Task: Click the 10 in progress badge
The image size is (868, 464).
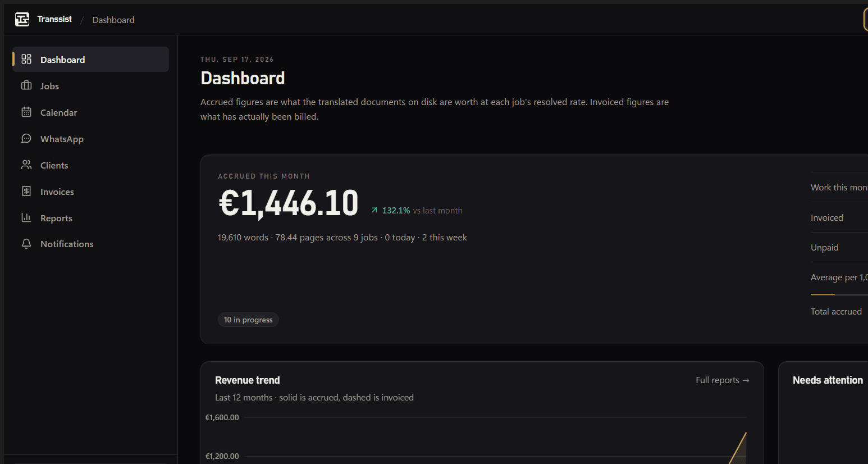Action: tap(248, 320)
